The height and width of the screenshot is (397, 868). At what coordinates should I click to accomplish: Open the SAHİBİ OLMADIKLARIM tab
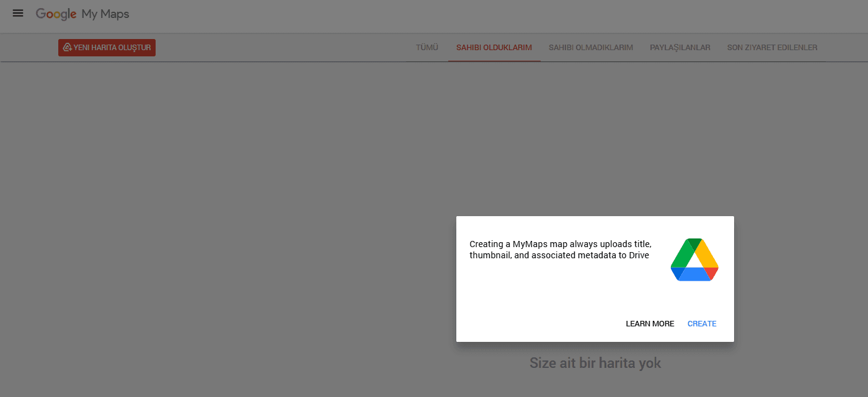coord(590,48)
